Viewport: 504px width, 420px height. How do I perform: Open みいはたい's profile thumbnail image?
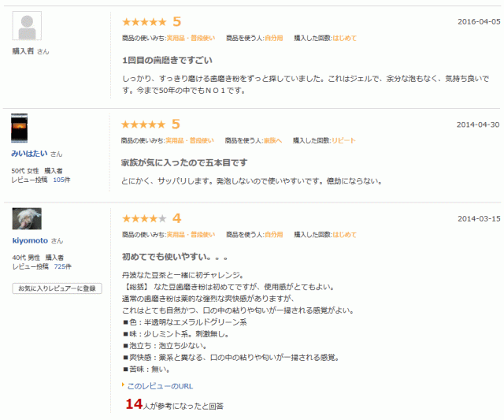point(20,128)
